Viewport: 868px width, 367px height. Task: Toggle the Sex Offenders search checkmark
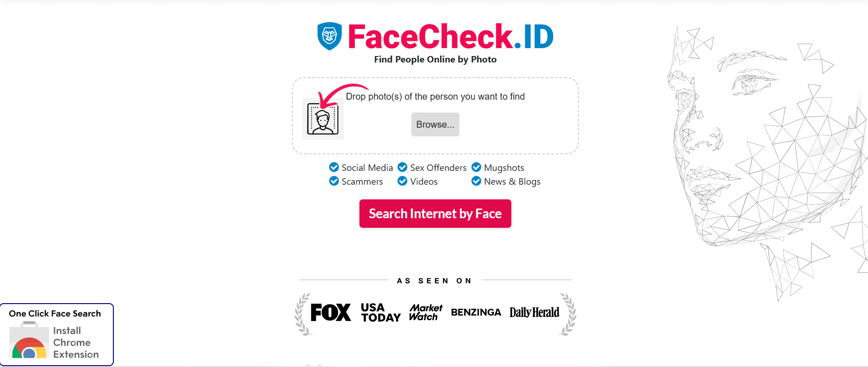tap(402, 167)
